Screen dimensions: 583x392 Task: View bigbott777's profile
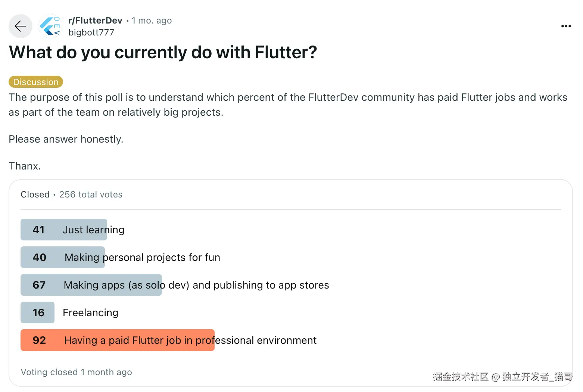(x=91, y=32)
